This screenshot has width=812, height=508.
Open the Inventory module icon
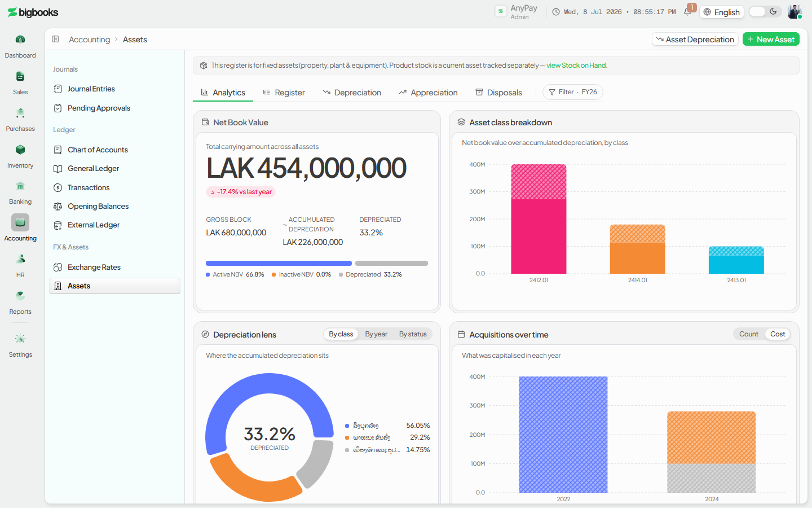click(x=20, y=150)
